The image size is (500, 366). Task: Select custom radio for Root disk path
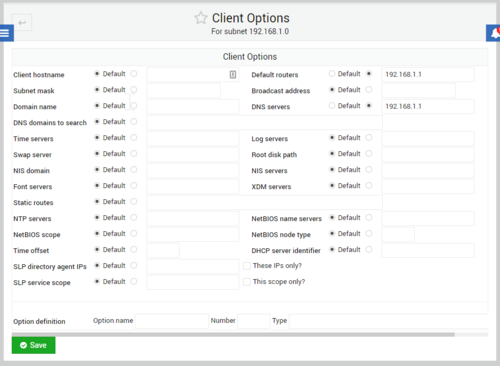tap(369, 153)
